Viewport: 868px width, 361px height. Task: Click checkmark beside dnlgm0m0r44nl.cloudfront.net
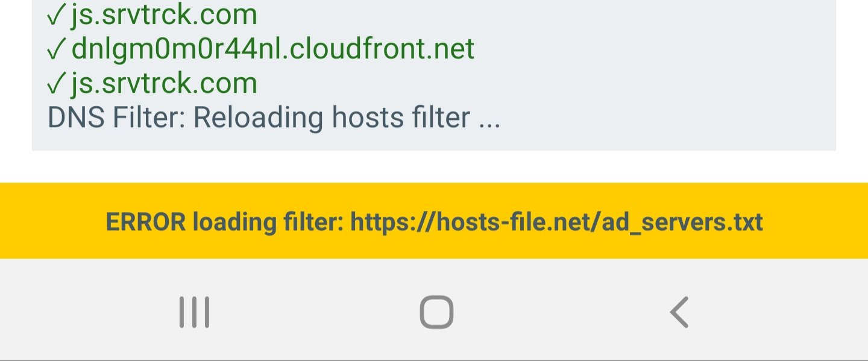[56, 49]
